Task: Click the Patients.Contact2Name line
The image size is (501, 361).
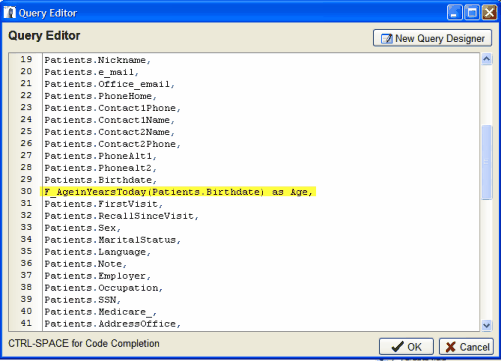Action: pos(109,132)
